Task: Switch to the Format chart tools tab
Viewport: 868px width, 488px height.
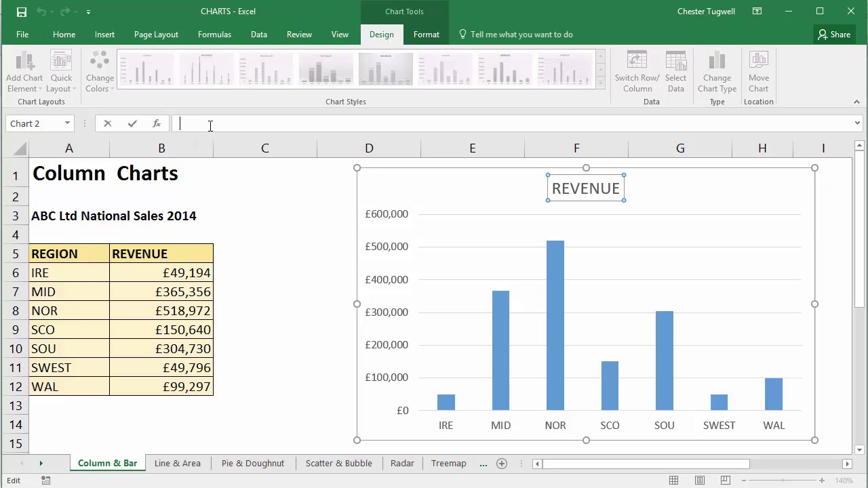Action: click(x=426, y=35)
